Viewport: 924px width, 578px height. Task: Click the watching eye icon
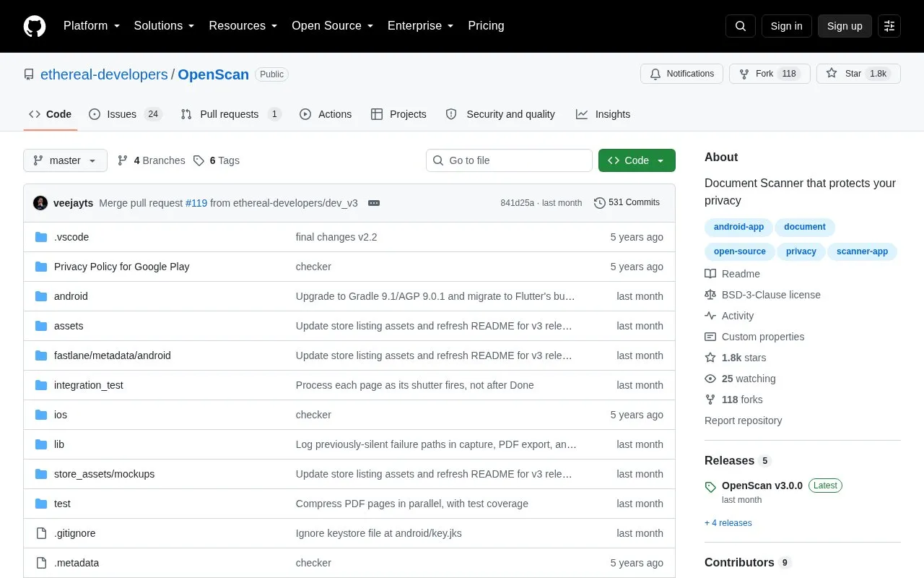(x=710, y=379)
